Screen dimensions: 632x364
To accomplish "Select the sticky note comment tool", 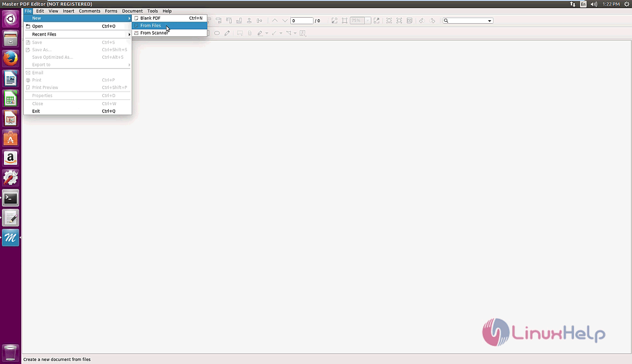I will (x=240, y=33).
